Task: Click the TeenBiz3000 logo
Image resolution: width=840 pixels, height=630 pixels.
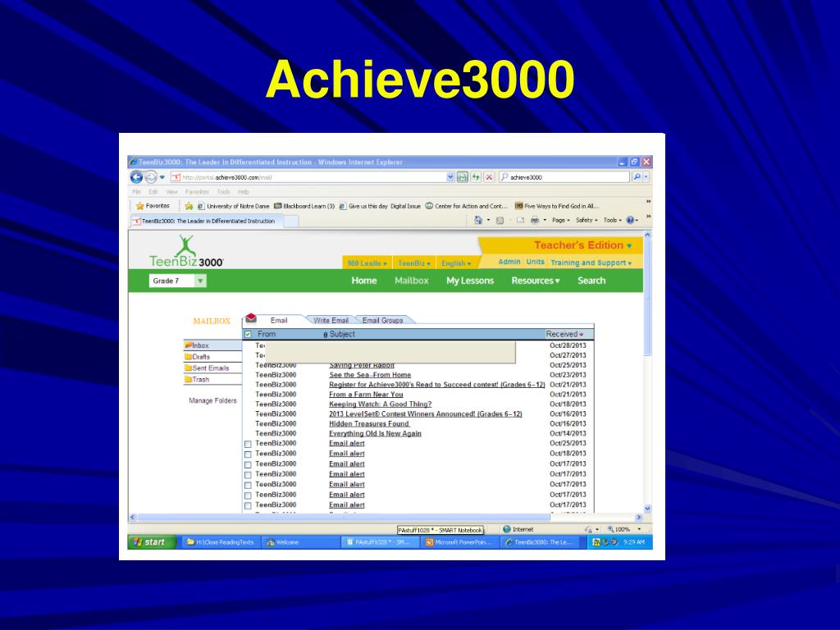Action: click(x=186, y=251)
